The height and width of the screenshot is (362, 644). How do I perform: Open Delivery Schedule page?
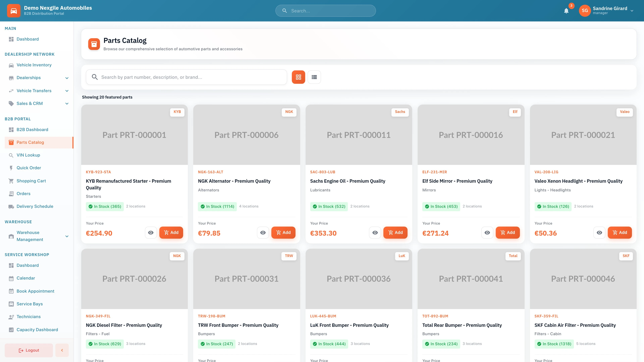[x=35, y=206]
